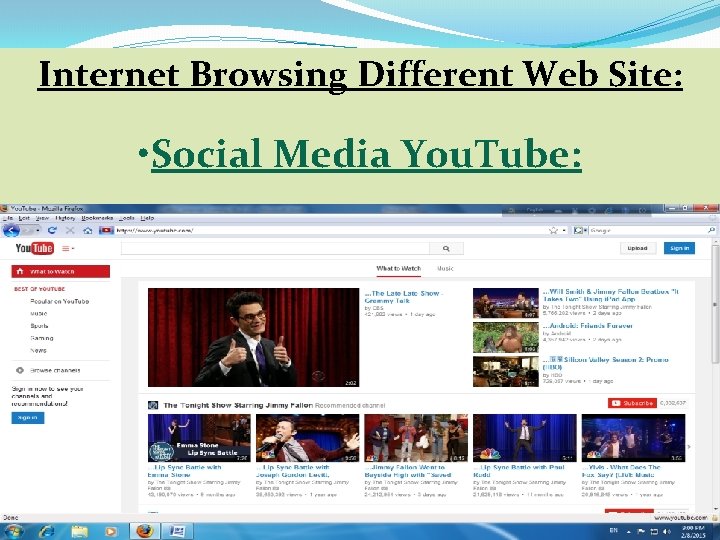Open the Bookmarks menu
The height and width of the screenshot is (540, 720).
[x=97, y=218]
